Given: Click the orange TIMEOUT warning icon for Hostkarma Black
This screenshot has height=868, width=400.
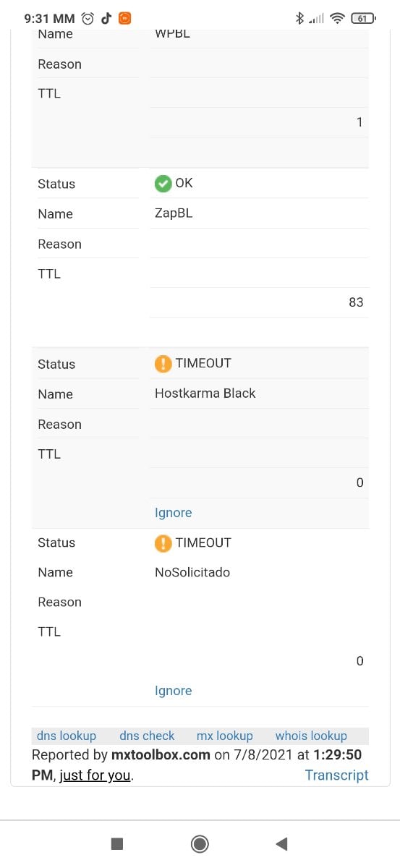Looking at the screenshot, I should point(163,364).
